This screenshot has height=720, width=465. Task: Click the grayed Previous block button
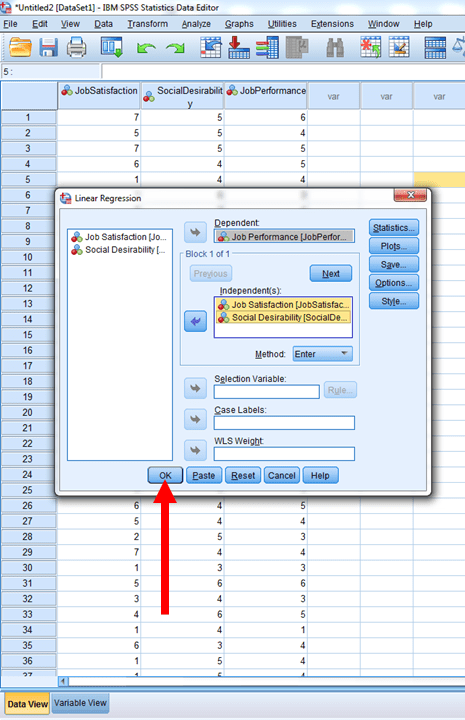211,274
